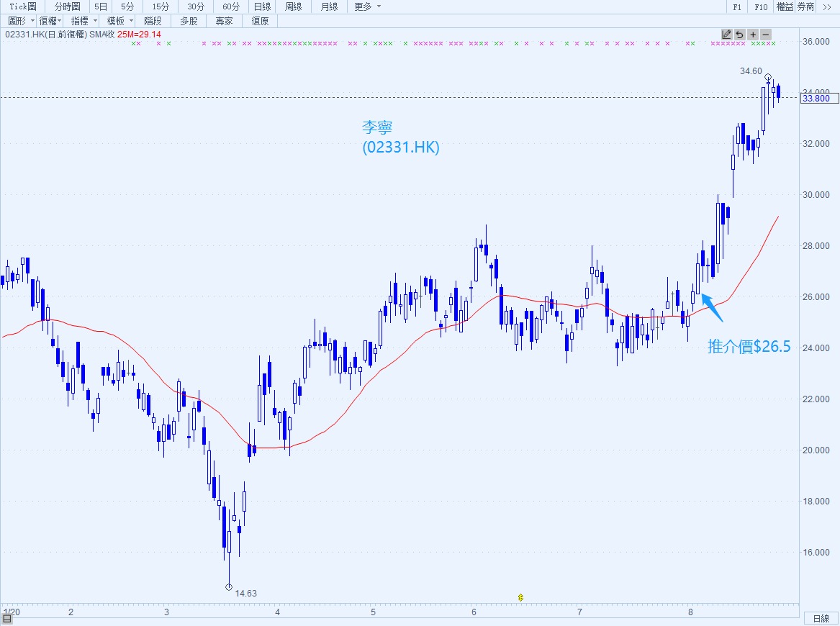Click the 日線 label at bottom-right
The height and width of the screenshot is (626, 840).
[x=821, y=619]
